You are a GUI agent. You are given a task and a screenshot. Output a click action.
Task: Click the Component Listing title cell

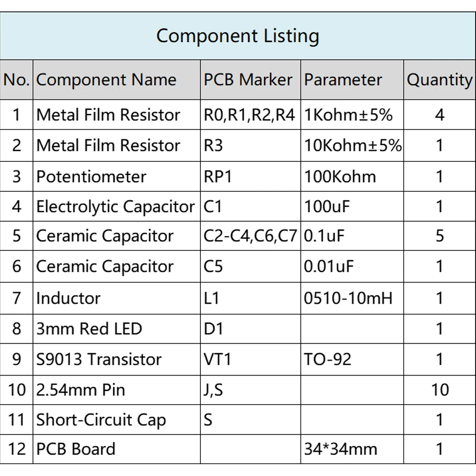238,36
